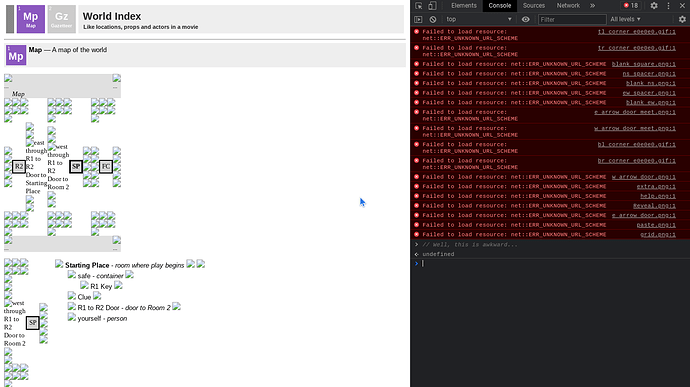Switch to the Console tab
Image resolution: width=690 pixels, height=387 pixels.
coord(500,6)
